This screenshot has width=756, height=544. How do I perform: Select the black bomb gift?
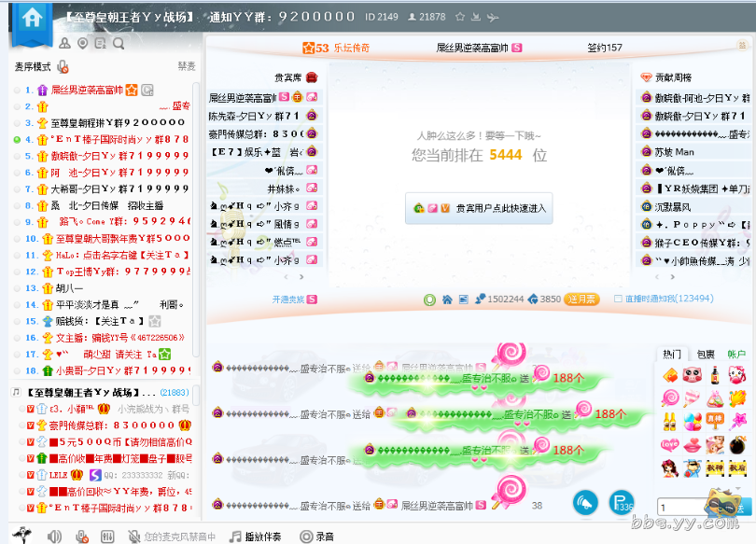pos(737,445)
